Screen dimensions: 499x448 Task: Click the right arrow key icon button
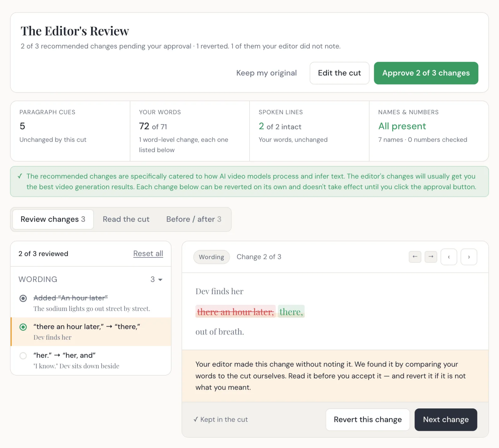click(431, 257)
